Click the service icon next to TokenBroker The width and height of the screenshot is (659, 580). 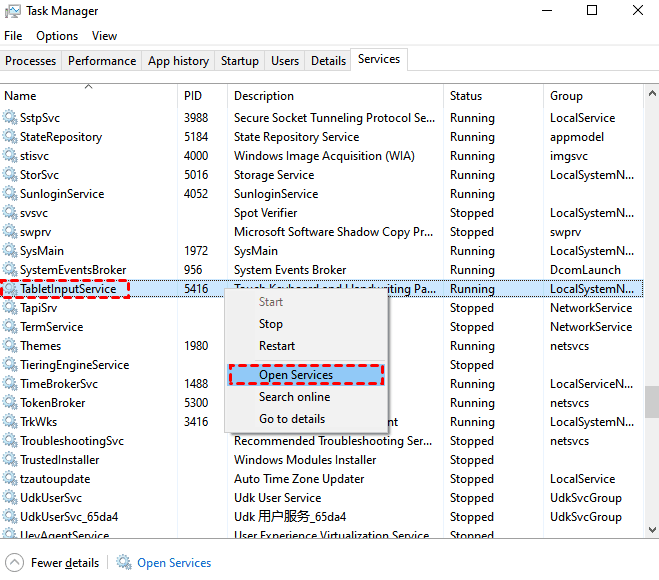pos(10,403)
